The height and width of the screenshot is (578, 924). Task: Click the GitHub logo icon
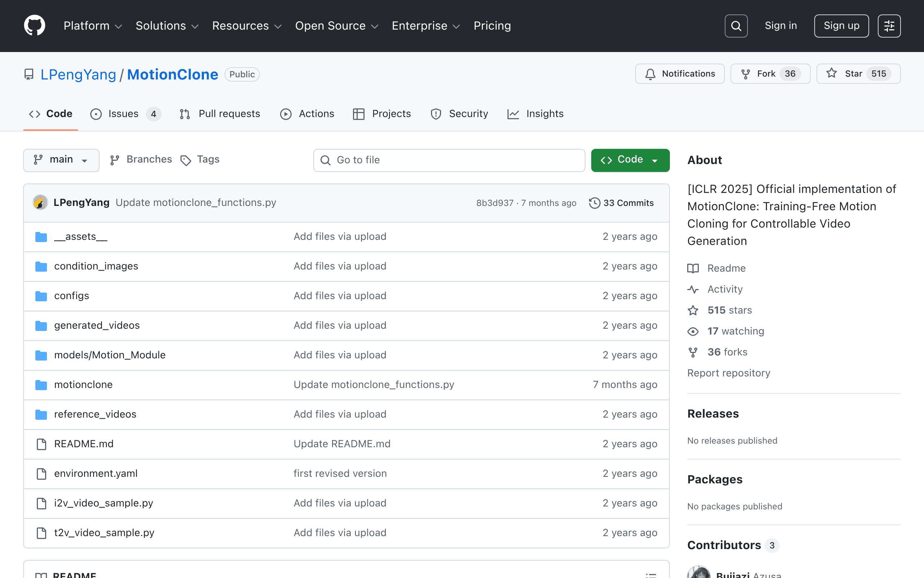pos(34,26)
